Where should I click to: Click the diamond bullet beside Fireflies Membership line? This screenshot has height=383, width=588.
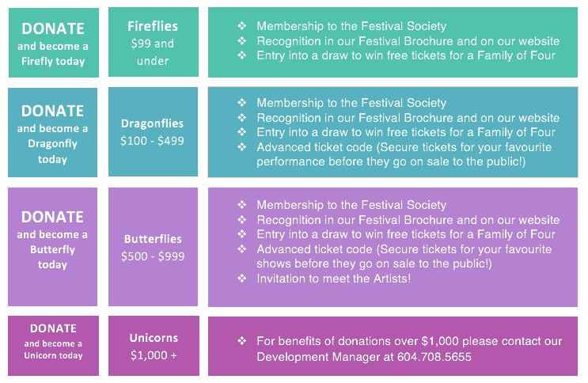[x=242, y=25]
